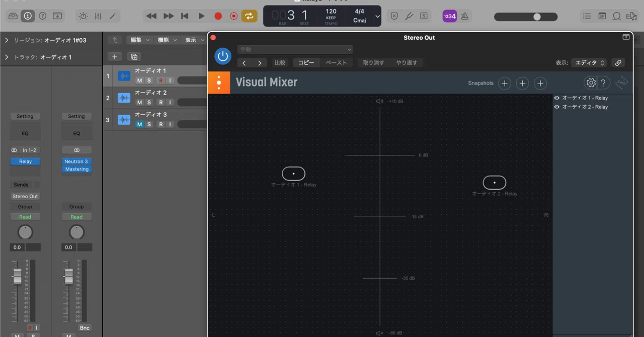This screenshot has height=337, width=644.
Task: Select the オーディオ 1 - Relay node
Action: 293,174
